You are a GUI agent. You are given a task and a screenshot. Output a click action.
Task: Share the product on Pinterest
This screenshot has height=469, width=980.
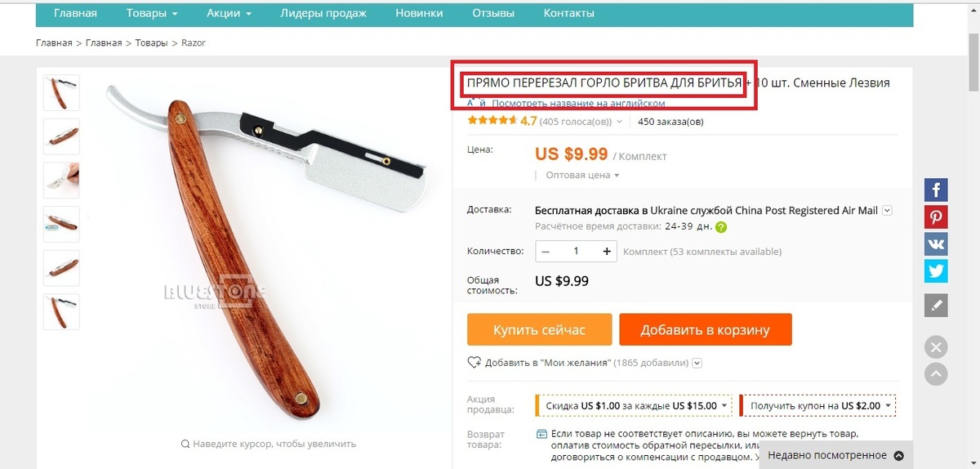(x=936, y=217)
